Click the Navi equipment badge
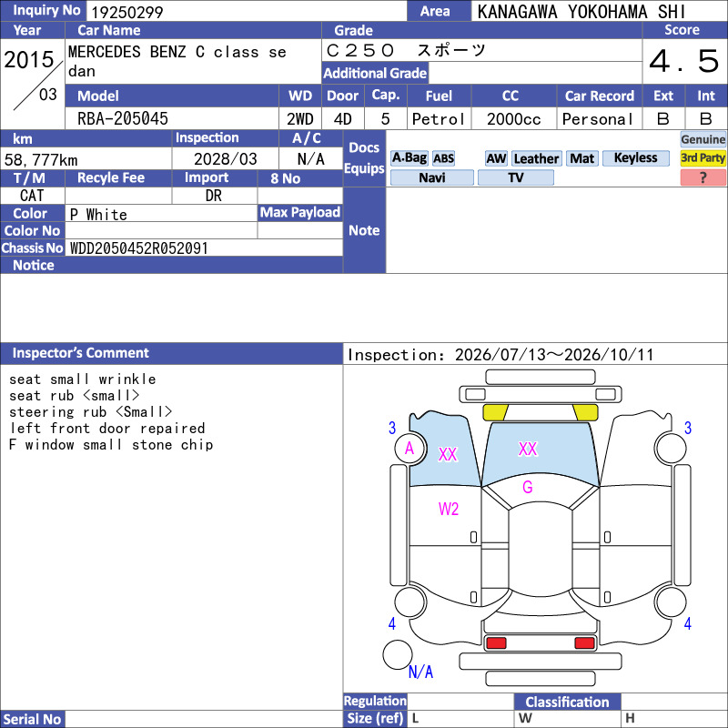 pos(431,177)
